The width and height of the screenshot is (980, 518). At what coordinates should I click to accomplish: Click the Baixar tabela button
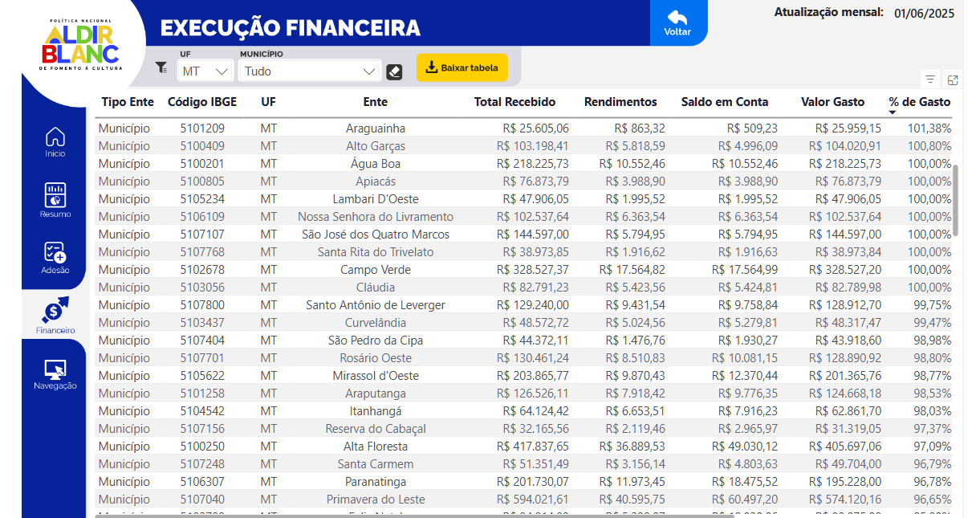[x=462, y=67]
